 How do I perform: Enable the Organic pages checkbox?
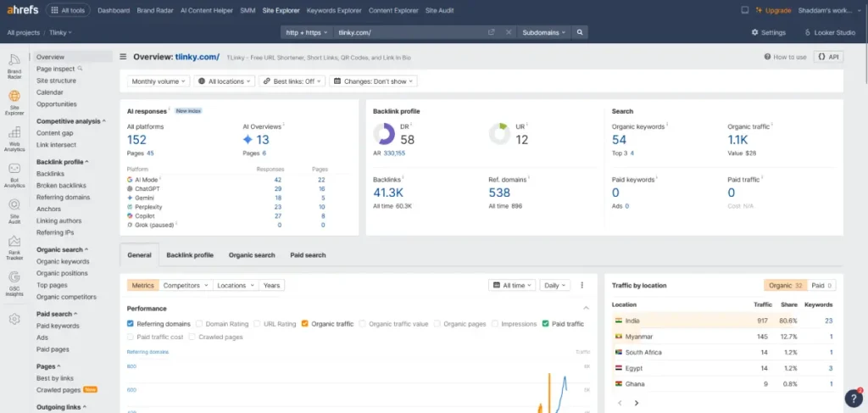(x=437, y=324)
